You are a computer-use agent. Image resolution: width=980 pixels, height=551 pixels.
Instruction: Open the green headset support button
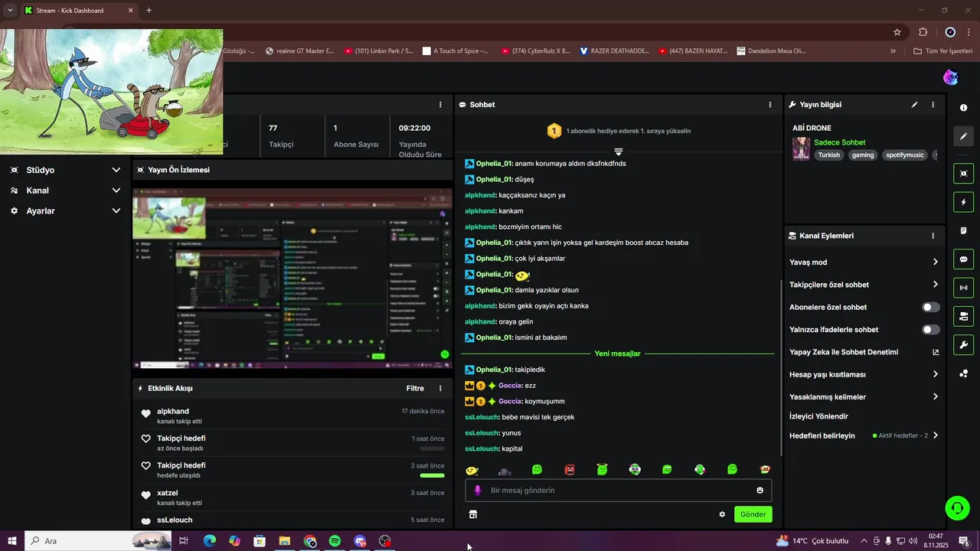[x=957, y=507]
